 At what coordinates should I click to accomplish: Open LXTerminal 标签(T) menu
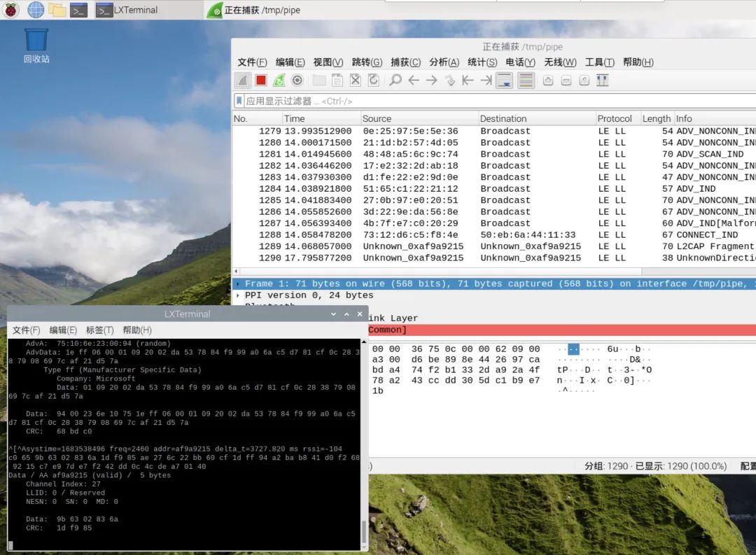(x=100, y=330)
